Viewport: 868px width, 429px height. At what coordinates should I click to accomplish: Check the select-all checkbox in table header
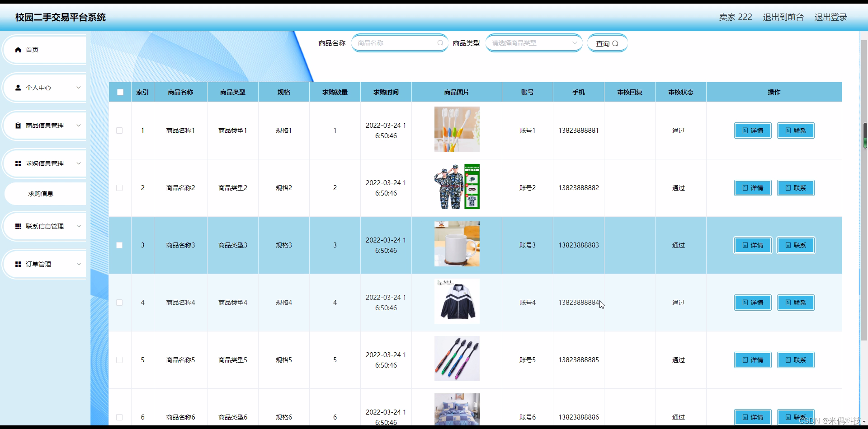point(120,92)
